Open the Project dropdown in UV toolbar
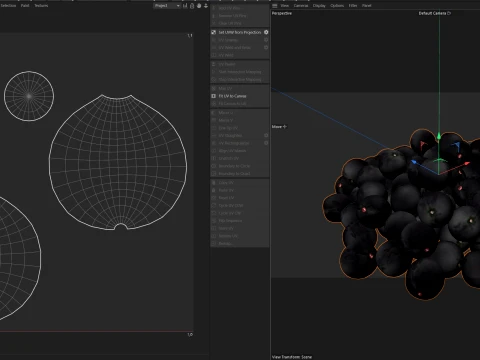 point(167,6)
